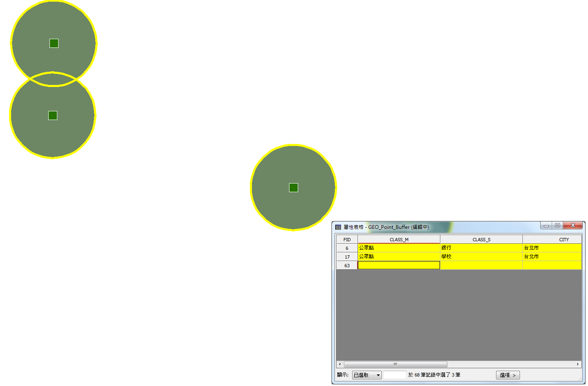Select the CLASS_S column header
588x386 pixels.
tap(481, 240)
